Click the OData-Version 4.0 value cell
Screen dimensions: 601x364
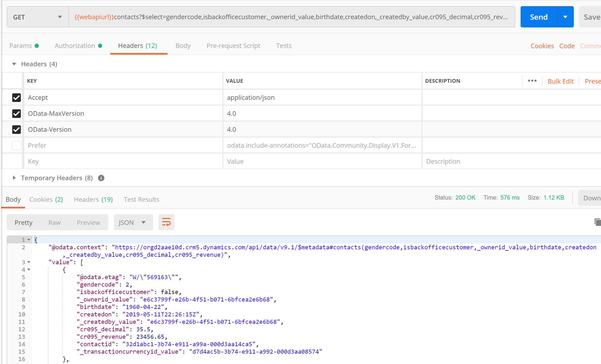(x=322, y=130)
